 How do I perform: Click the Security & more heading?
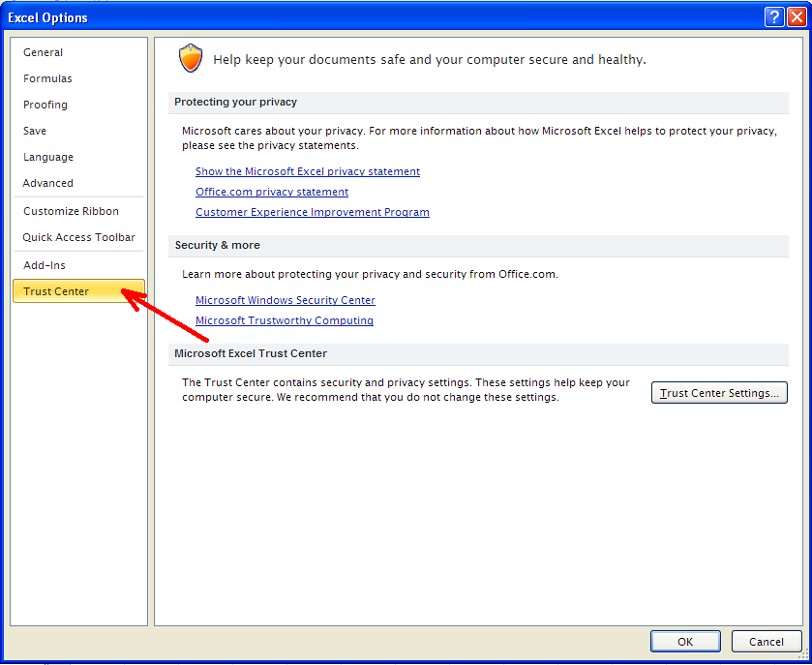(218, 245)
